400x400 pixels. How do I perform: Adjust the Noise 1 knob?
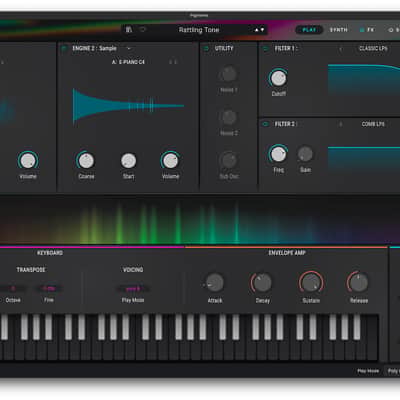point(229,74)
